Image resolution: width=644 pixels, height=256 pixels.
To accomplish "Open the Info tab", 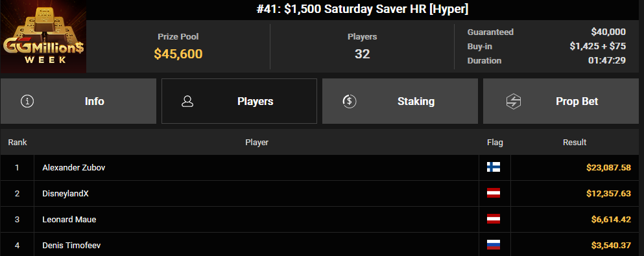I will [x=78, y=101].
